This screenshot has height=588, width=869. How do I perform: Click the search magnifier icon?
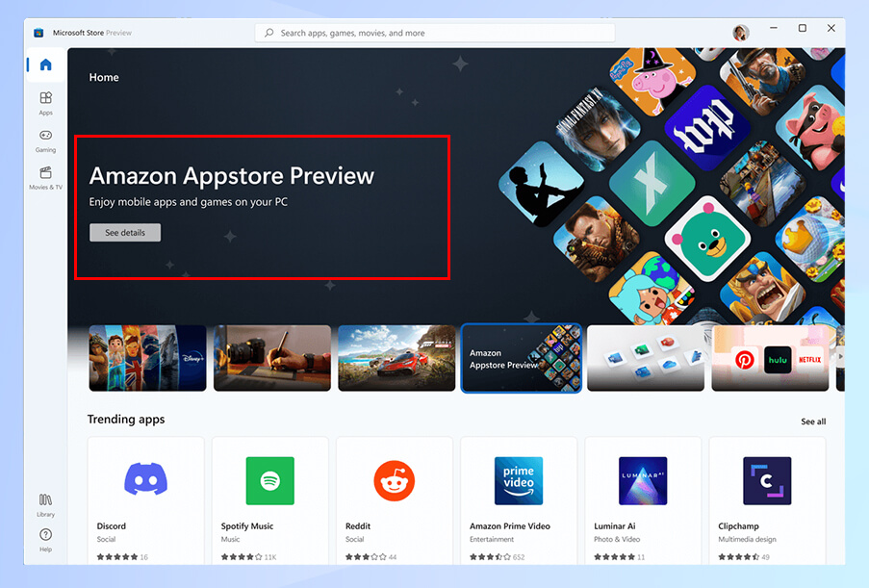click(268, 33)
